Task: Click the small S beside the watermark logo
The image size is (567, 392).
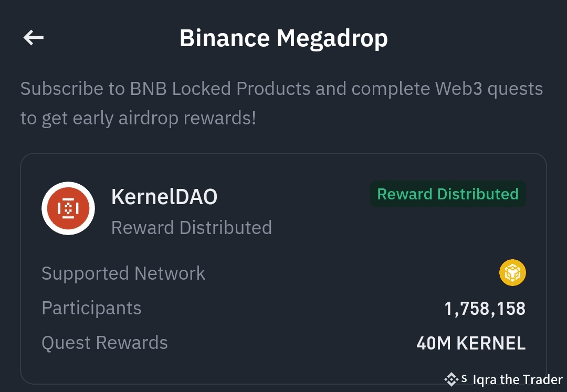Action: click(x=464, y=378)
